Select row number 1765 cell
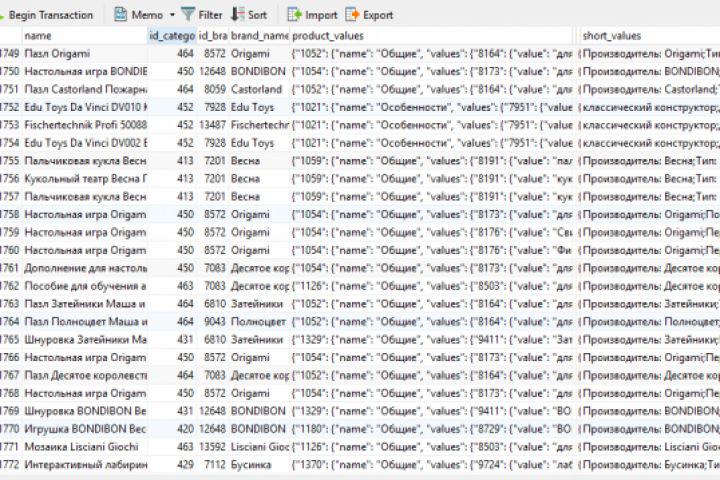 (10, 339)
